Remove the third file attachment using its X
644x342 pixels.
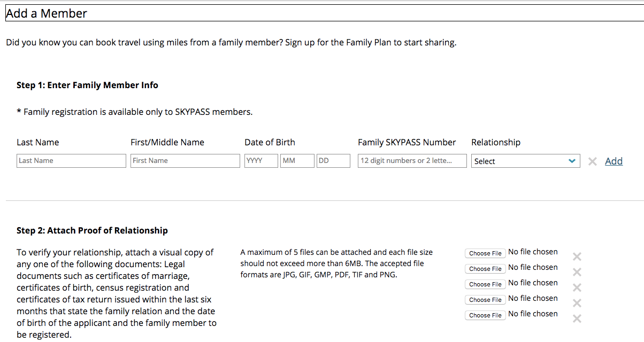tap(577, 287)
